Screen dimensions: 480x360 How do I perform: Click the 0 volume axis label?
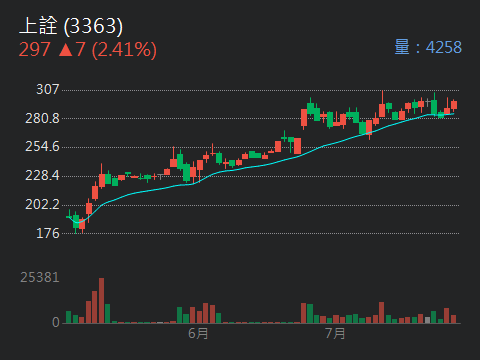(56, 322)
